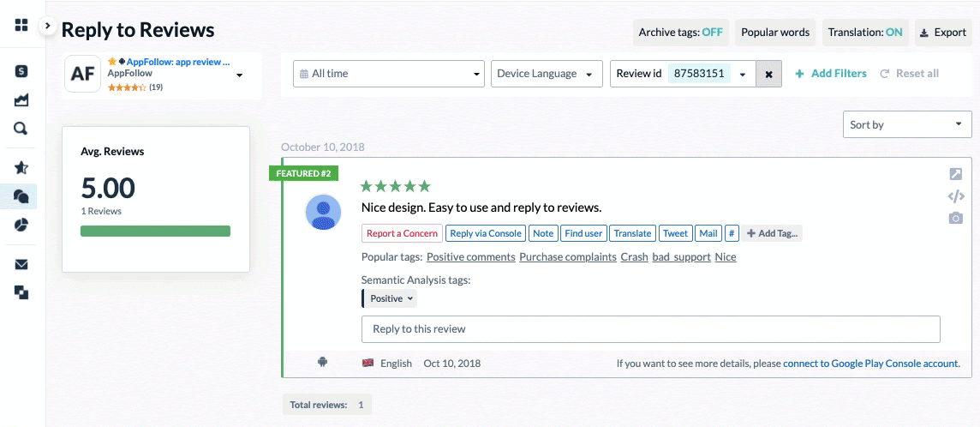This screenshot has width=980, height=427.
Task: Open Popular words
Action: click(x=775, y=33)
